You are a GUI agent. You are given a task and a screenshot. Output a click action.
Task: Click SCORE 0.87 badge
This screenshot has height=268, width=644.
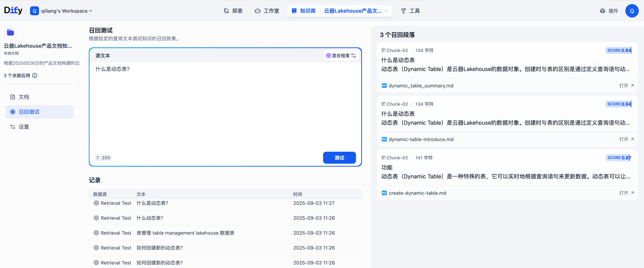619,158
